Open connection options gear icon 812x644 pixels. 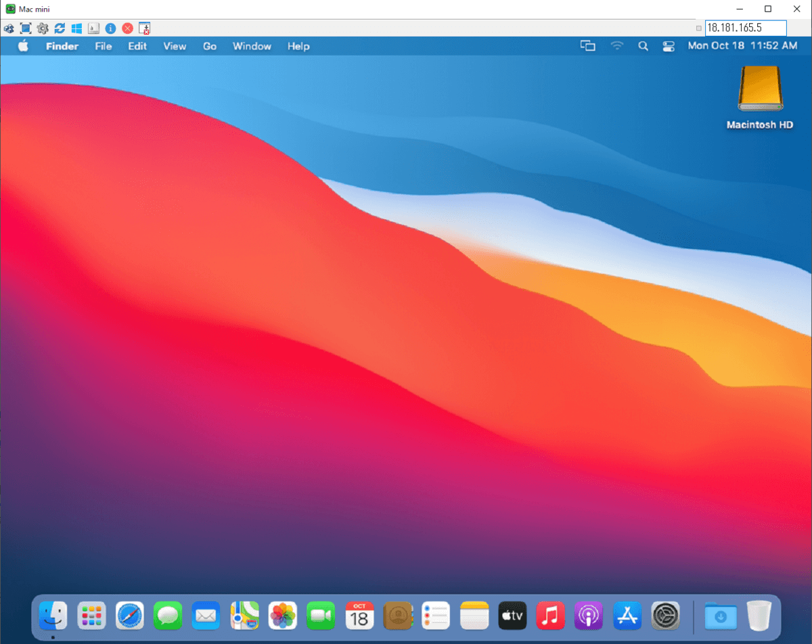pos(43,28)
